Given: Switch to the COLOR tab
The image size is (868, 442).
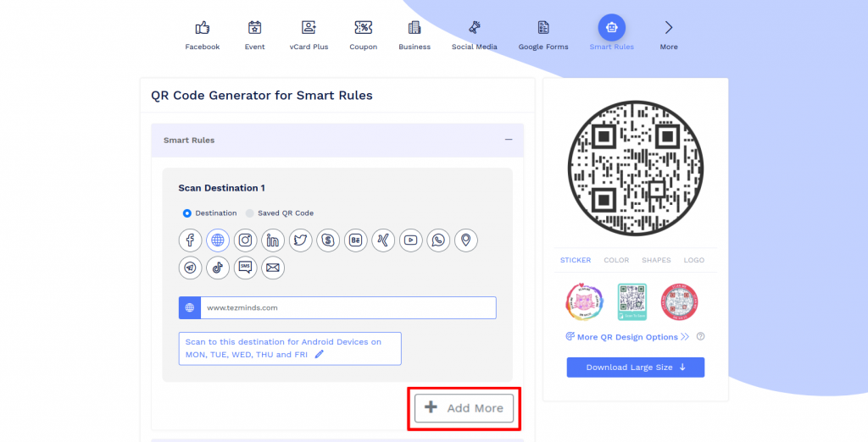Looking at the screenshot, I should (x=616, y=260).
